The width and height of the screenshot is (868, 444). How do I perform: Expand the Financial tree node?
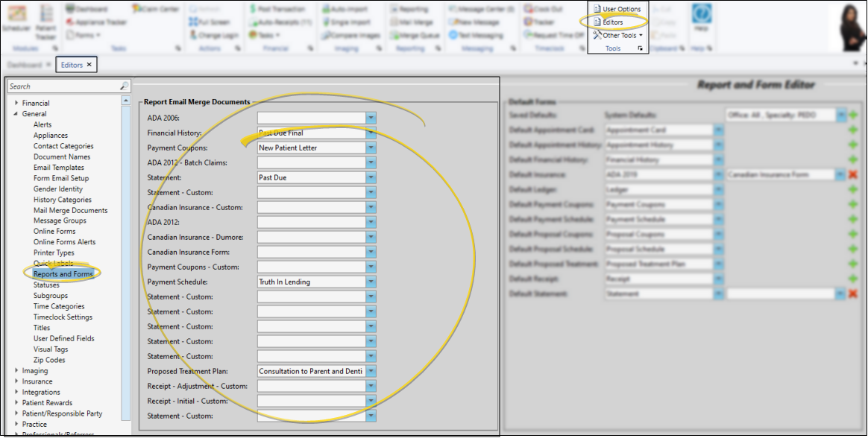tap(16, 104)
